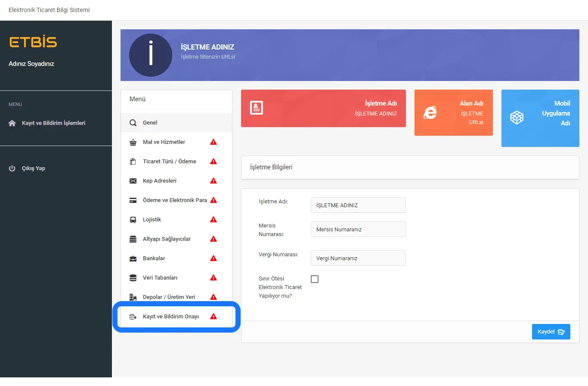
Task: Click the home icon beside Kayıt ve Bildirim İşlemleri
Action: pos(12,123)
